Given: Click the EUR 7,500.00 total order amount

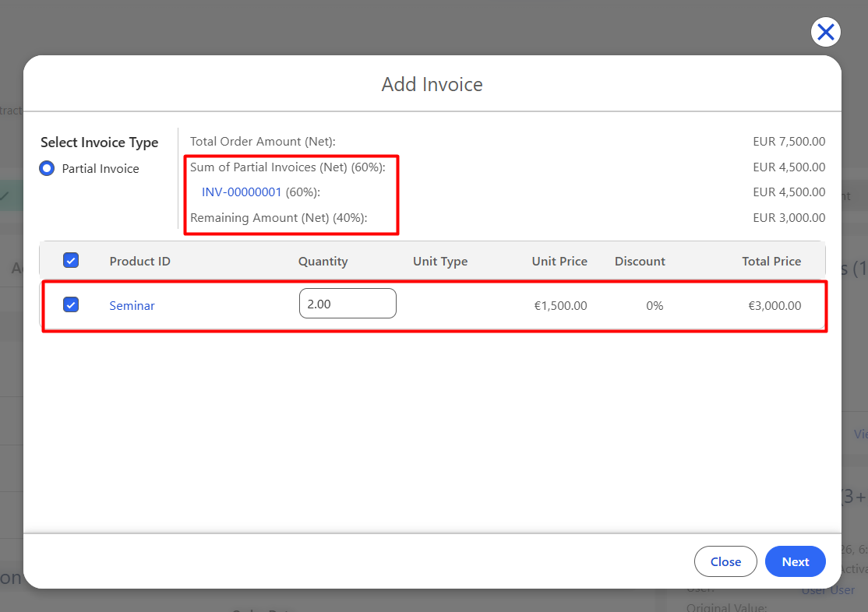Looking at the screenshot, I should pyautogui.click(x=789, y=142).
